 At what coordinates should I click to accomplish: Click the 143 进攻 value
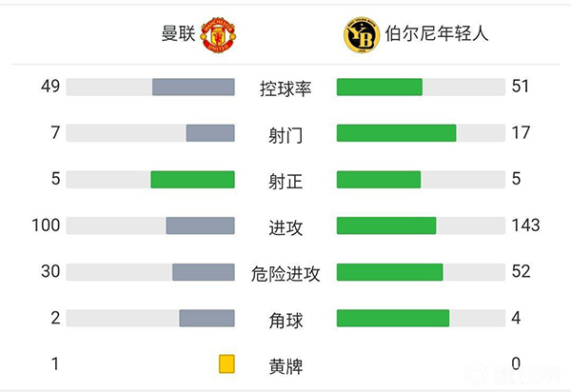(x=524, y=225)
